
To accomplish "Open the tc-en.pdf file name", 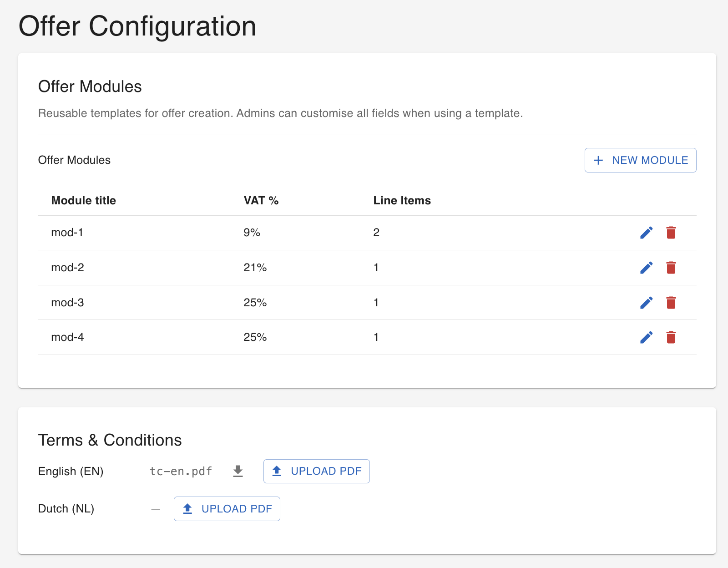I will click(181, 472).
